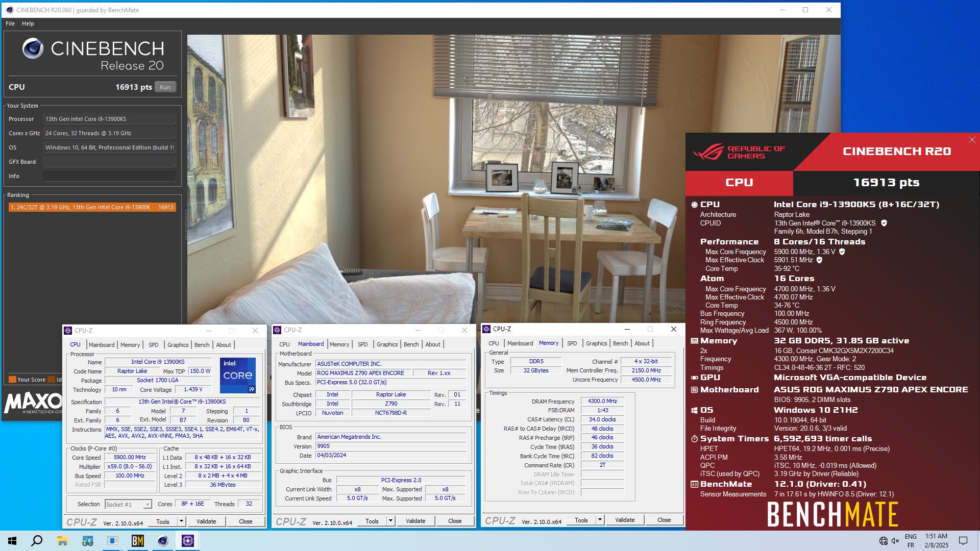This screenshot has width=980, height=551.
Task: Open Socket #1 selection dropdown
Action: [x=129, y=504]
